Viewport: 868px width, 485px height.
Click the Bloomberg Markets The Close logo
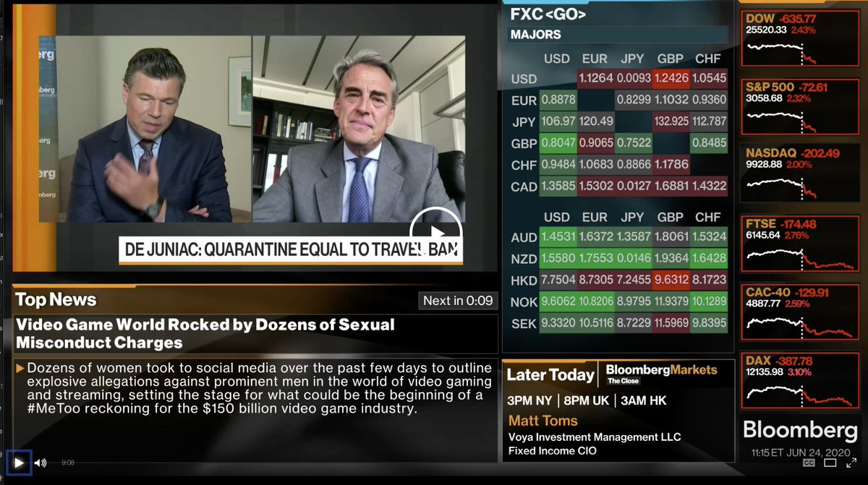pos(662,374)
